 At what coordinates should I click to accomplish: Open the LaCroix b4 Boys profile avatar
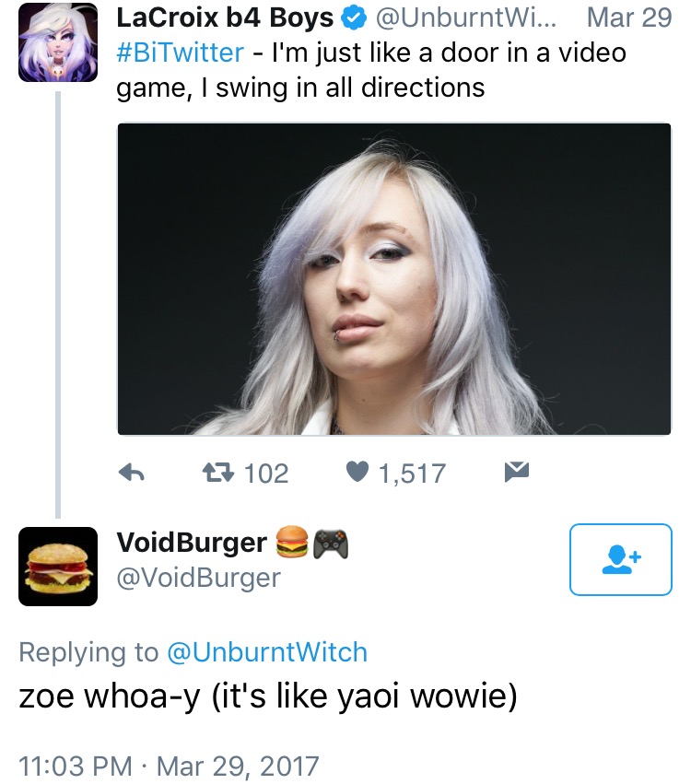click(x=58, y=42)
